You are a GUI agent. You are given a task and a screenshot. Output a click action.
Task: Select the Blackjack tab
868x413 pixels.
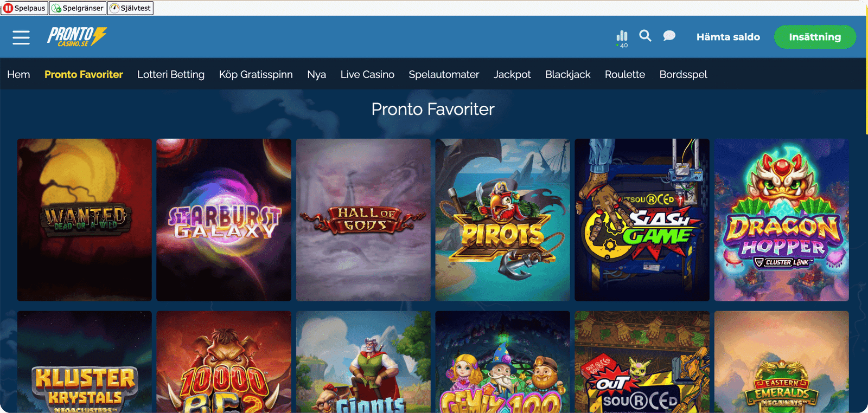click(x=568, y=74)
